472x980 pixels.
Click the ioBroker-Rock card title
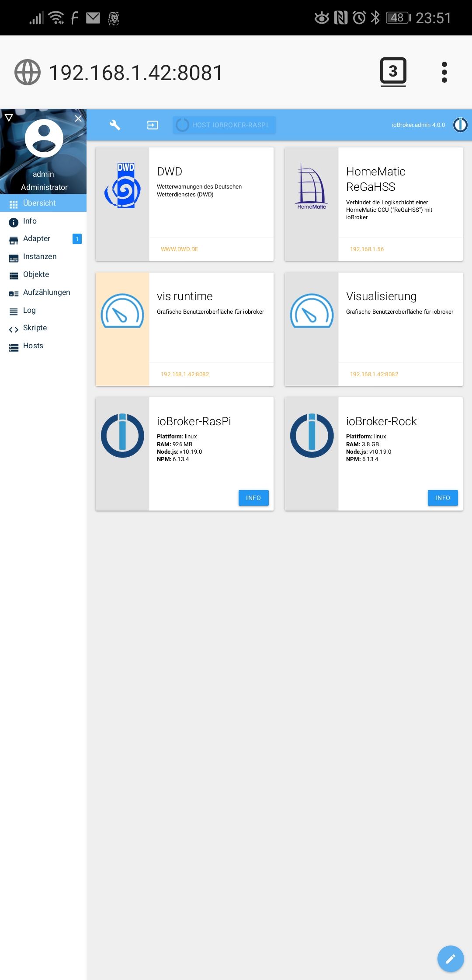tap(382, 421)
